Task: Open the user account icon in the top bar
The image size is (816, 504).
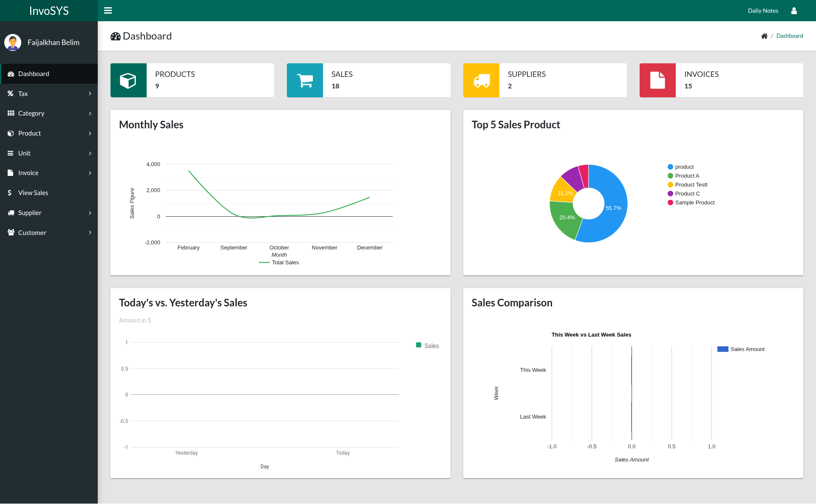Action: [793, 11]
